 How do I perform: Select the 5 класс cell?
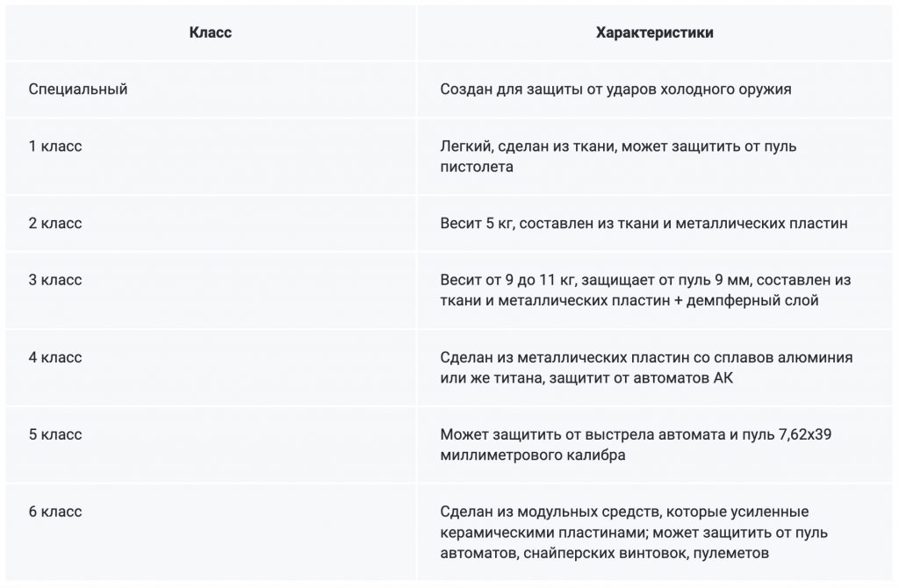211,445
